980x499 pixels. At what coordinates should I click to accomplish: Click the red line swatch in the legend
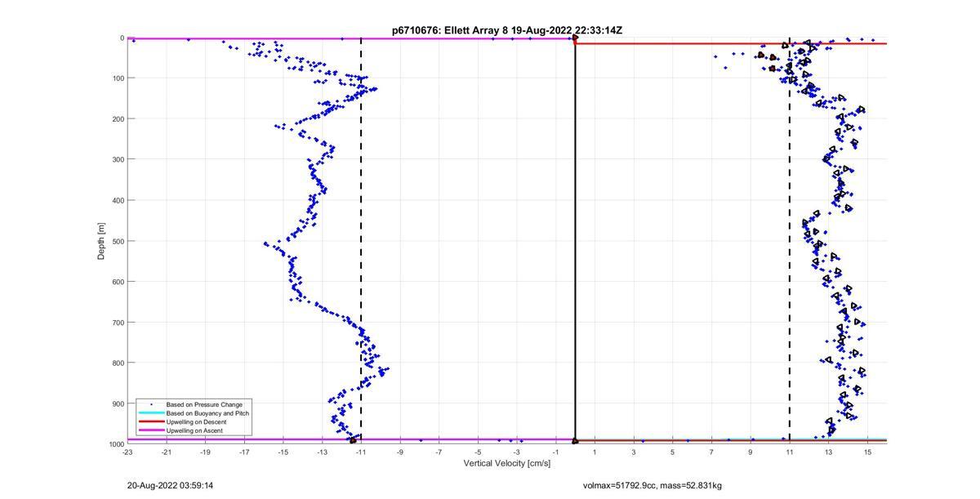151,422
